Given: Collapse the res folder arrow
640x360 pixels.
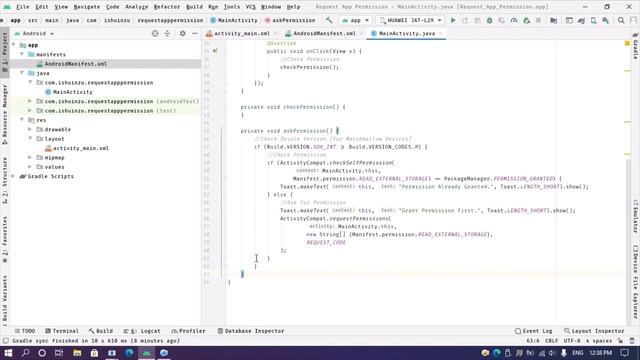Looking at the screenshot, I should (22, 120).
